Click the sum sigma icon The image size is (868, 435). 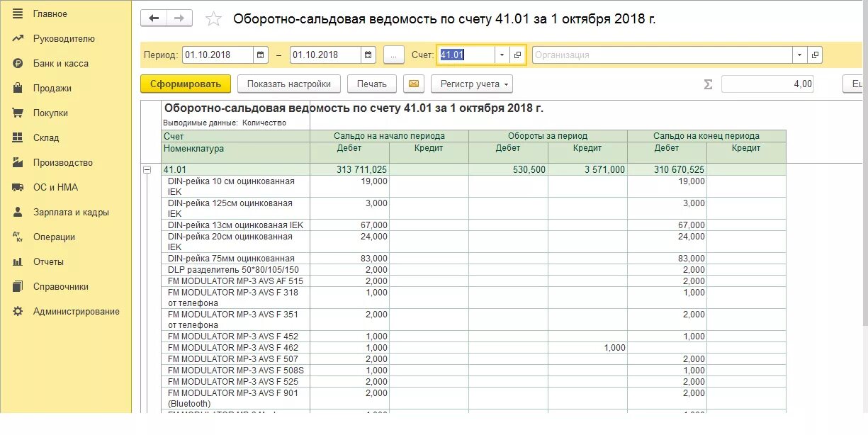click(x=708, y=84)
